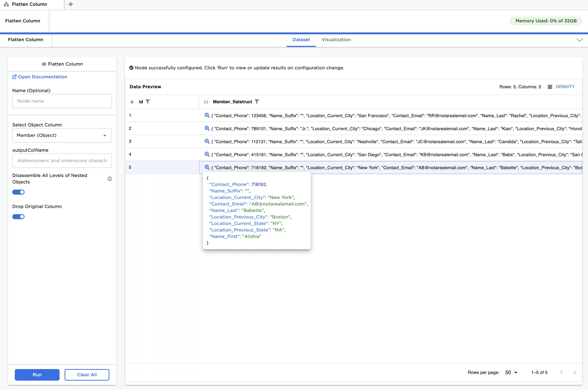
Task: Click the Run button
Action: [37, 375]
